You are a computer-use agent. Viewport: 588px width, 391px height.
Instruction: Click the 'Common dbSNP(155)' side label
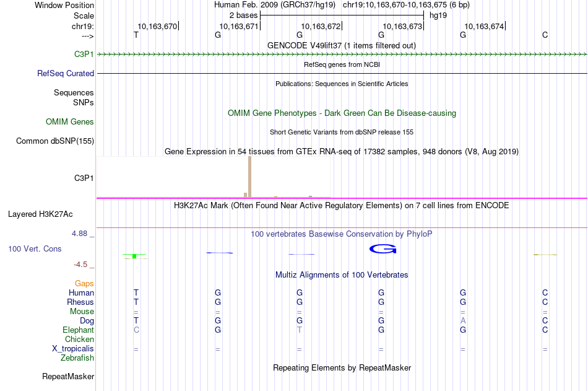point(55,141)
